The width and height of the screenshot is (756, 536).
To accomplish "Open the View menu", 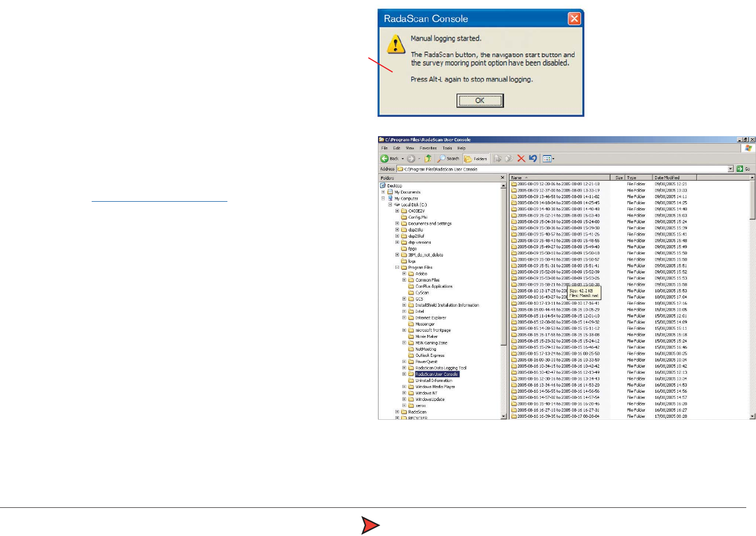I will point(410,148).
